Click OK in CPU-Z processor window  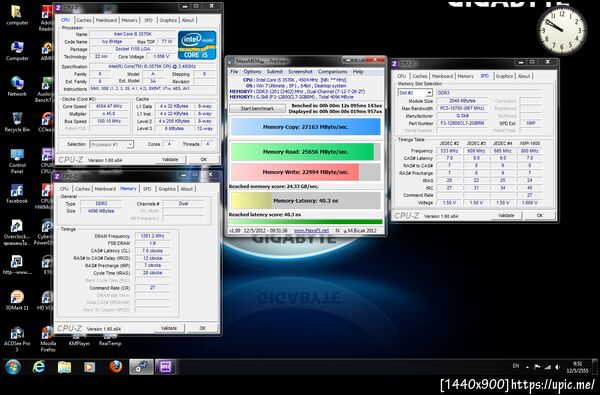[x=204, y=159]
